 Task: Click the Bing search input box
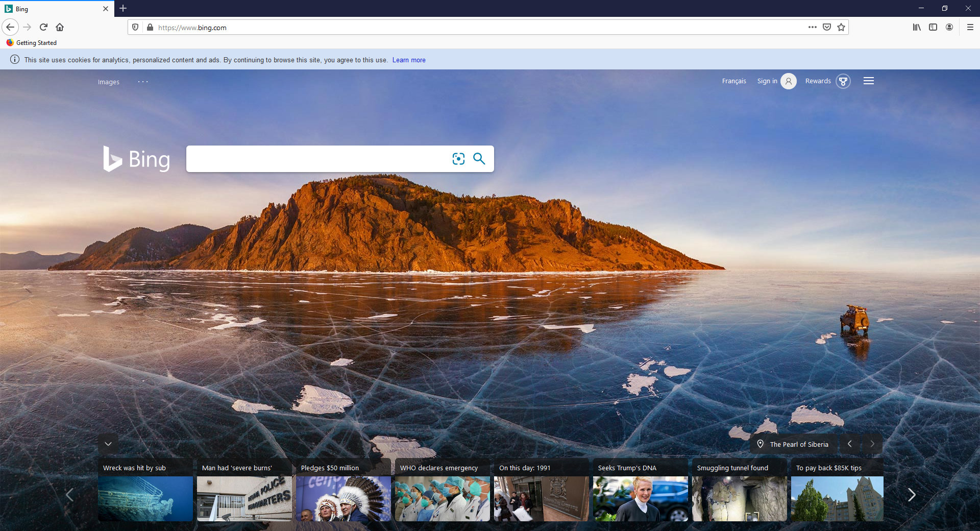(x=316, y=159)
